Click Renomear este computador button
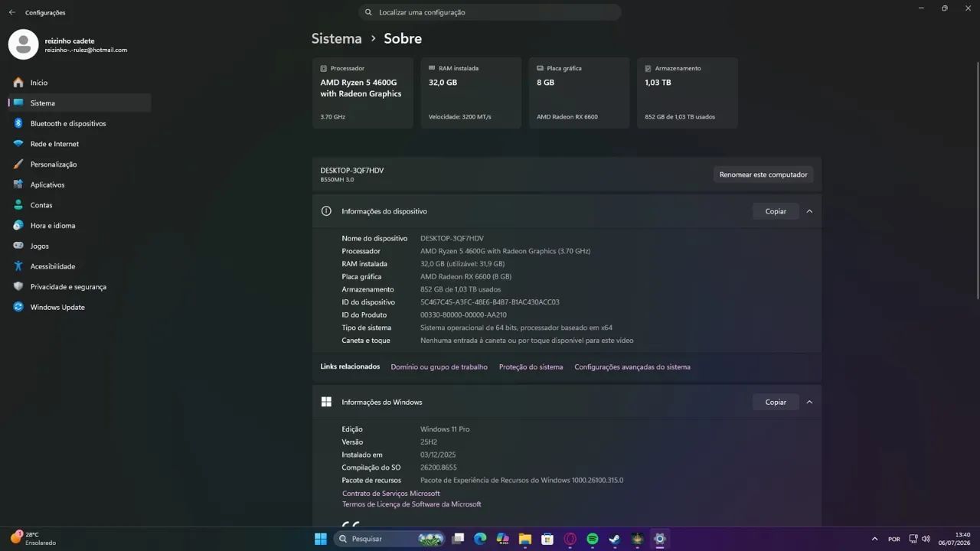 click(x=763, y=174)
